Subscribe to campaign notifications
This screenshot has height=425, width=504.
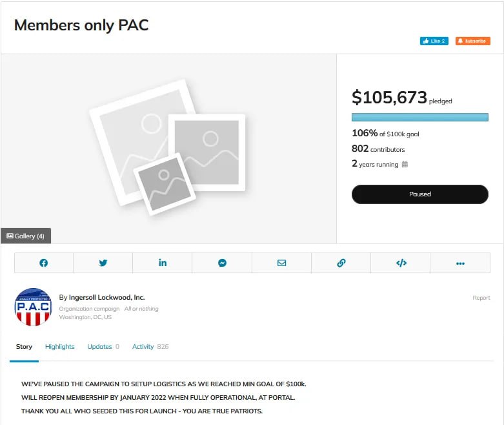[x=472, y=41]
